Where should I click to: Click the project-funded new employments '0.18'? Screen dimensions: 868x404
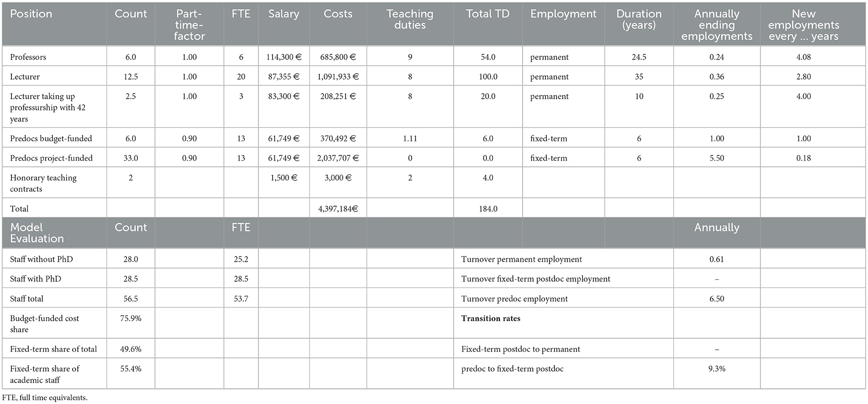tap(804, 158)
